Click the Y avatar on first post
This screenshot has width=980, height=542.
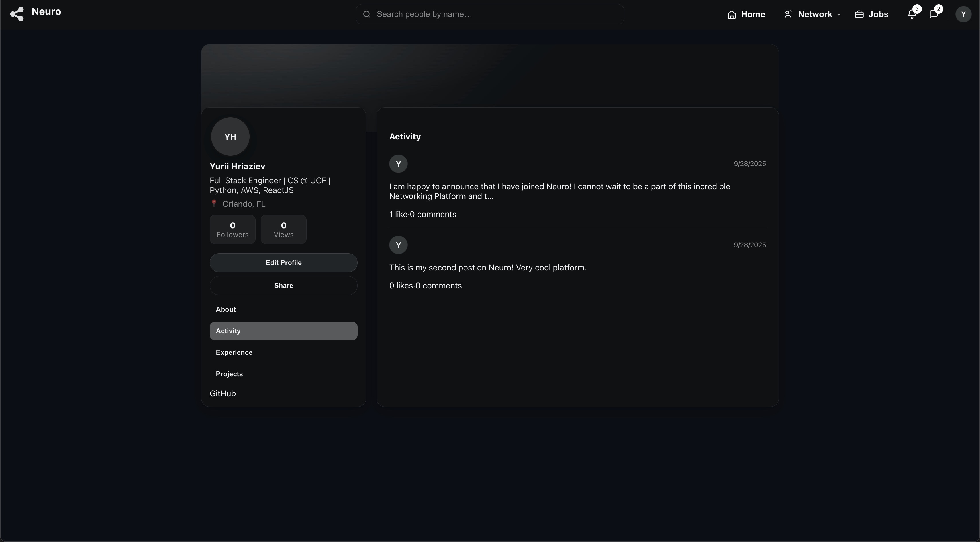tap(398, 164)
